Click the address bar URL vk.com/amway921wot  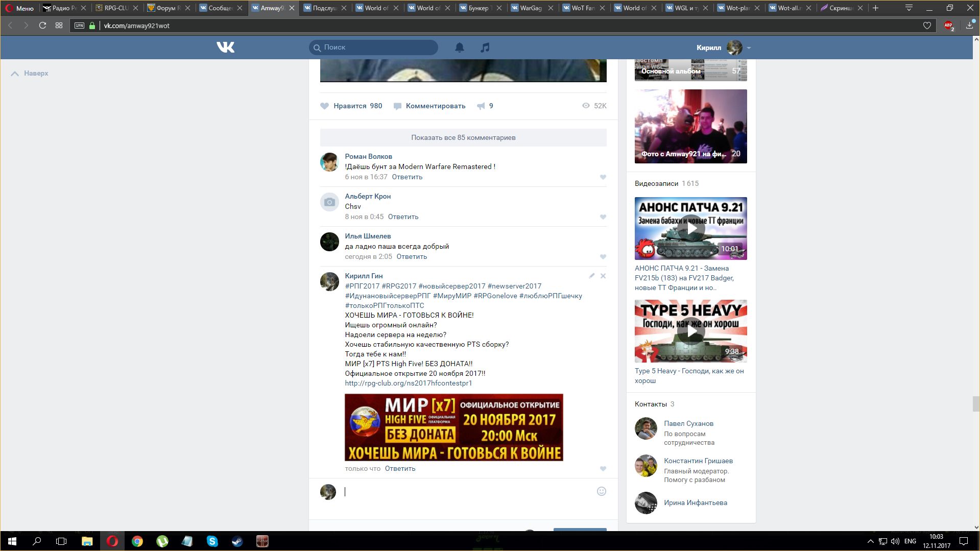136,26
